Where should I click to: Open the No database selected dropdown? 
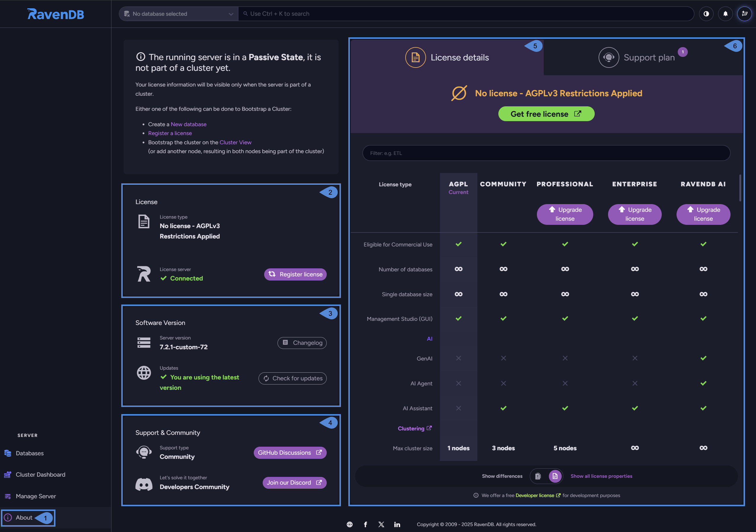(179, 14)
